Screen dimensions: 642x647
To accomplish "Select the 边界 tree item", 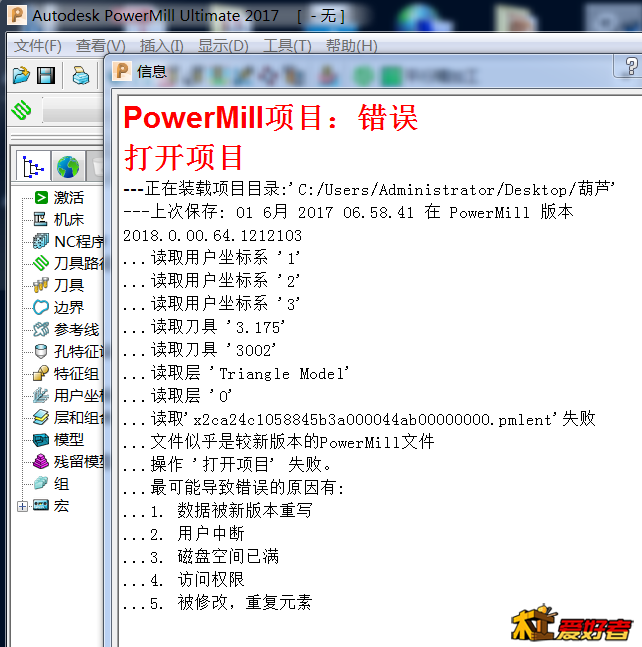I will point(68,307).
